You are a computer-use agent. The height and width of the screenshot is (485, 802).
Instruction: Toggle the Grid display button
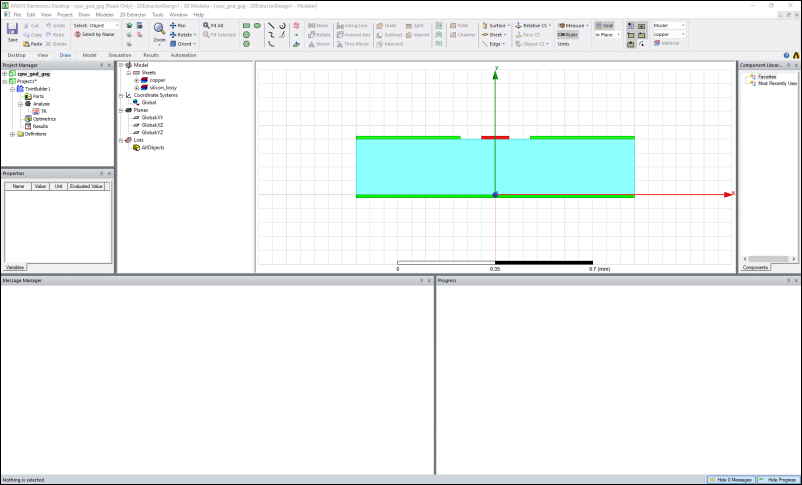click(x=604, y=26)
